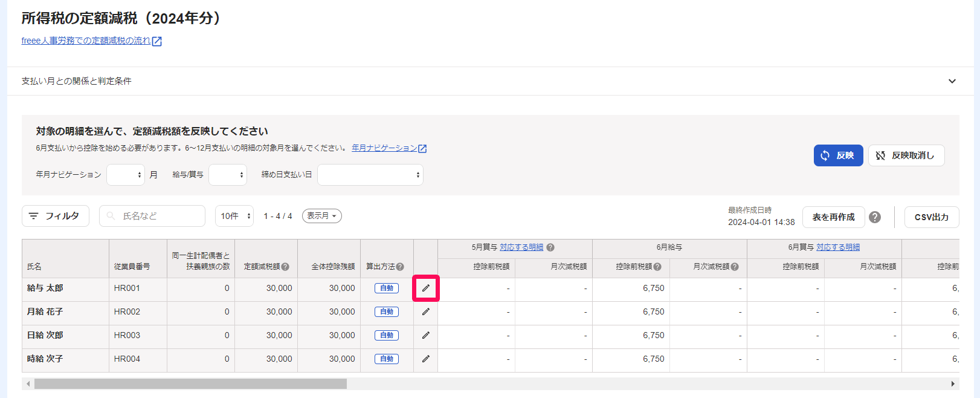This screenshot has height=398, width=980.
Task: Click the 自動 badge for 月給 花子
Action: pyautogui.click(x=387, y=312)
